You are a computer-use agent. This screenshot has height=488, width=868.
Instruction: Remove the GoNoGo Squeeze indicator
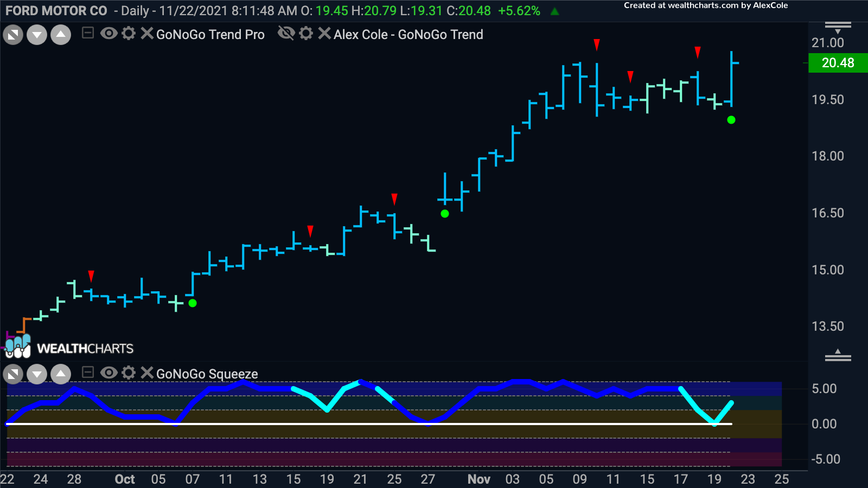click(147, 373)
